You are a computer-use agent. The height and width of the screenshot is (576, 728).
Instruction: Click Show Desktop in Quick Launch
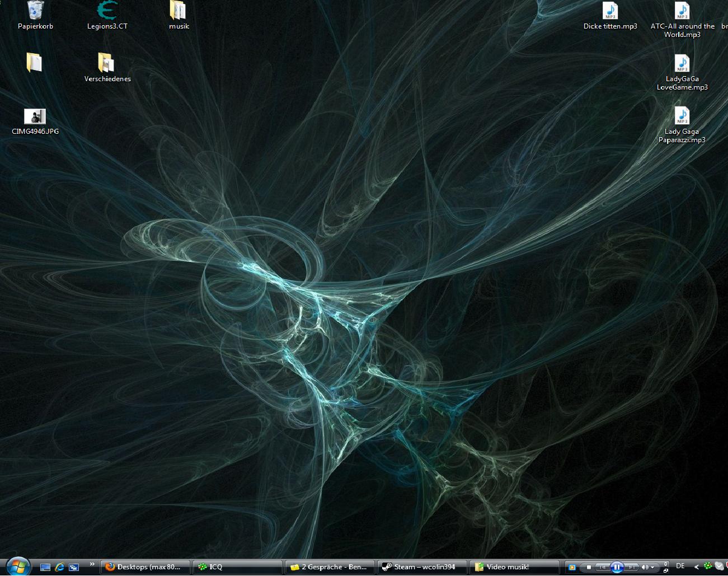pyautogui.click(x=45, y=567)
